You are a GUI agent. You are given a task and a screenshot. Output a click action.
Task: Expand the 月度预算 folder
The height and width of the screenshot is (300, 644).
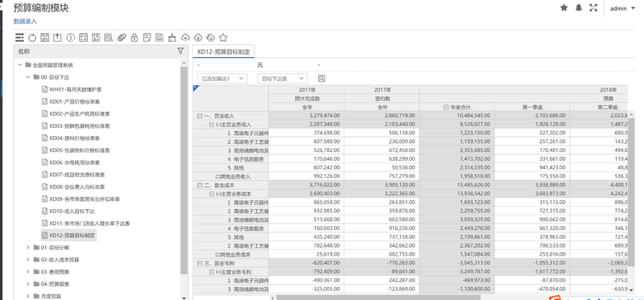pos(28,296)
